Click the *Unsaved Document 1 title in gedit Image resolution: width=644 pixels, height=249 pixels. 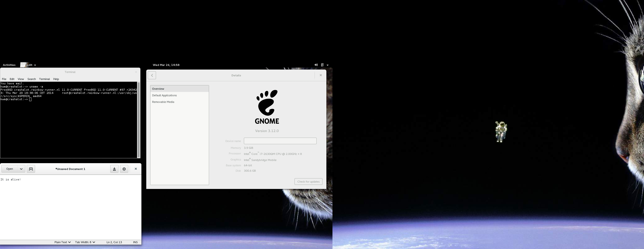click(x=70, y=169)
